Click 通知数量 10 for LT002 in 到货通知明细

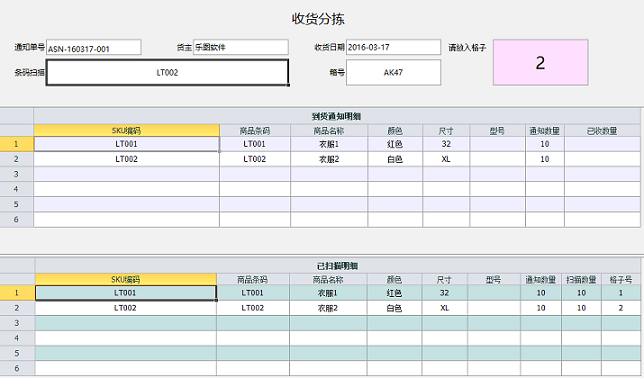coord(545,159)
